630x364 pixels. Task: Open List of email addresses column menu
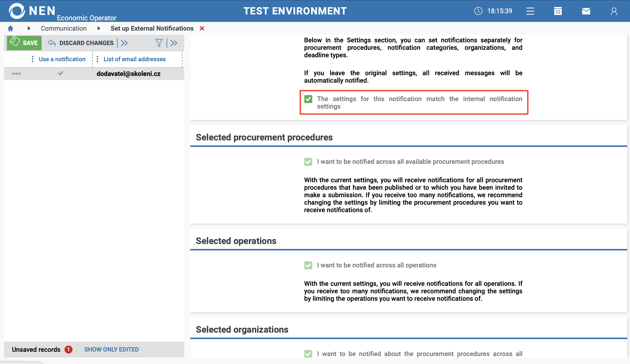pyautogui.click(x=97, y=59)
